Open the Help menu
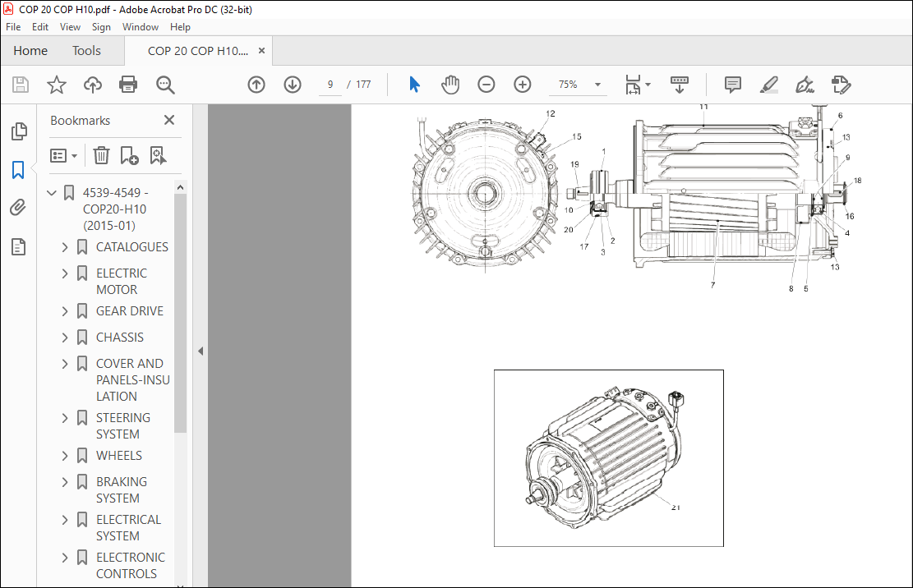This screenshot has width=913, height=588. (180, 27)
